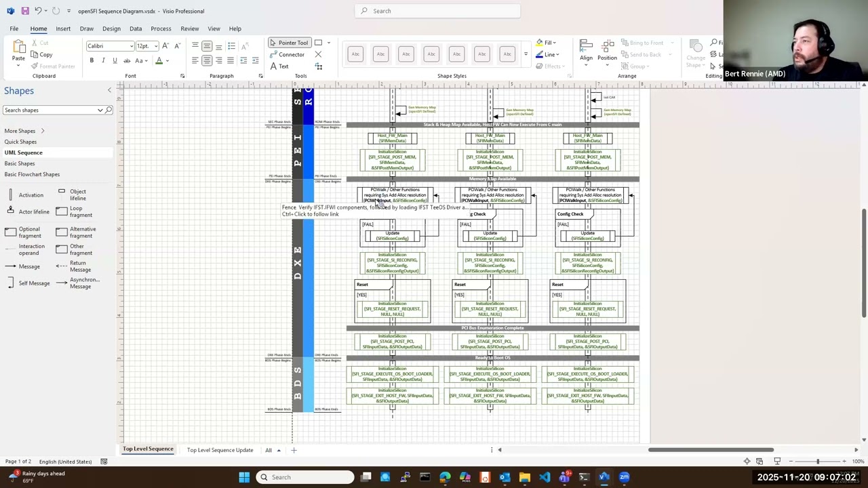Viewport: 868px width, 488px height.
Task: Switch to the Draw ribbon tab
Action: 87,28
